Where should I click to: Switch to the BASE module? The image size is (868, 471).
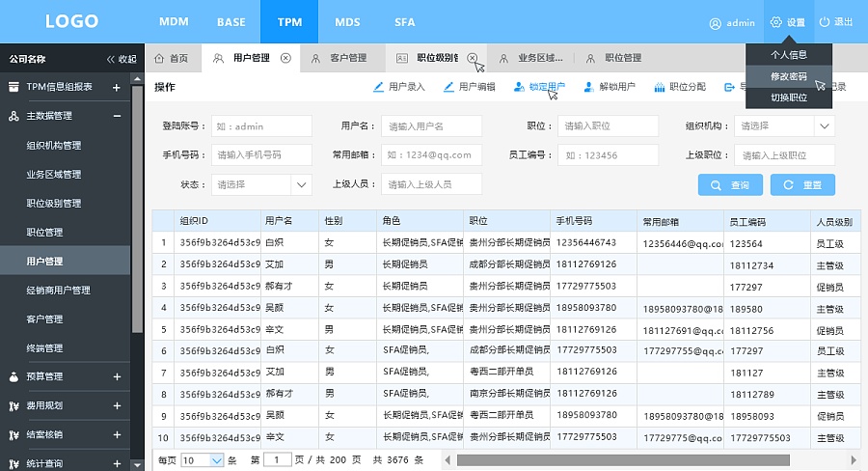231,22
